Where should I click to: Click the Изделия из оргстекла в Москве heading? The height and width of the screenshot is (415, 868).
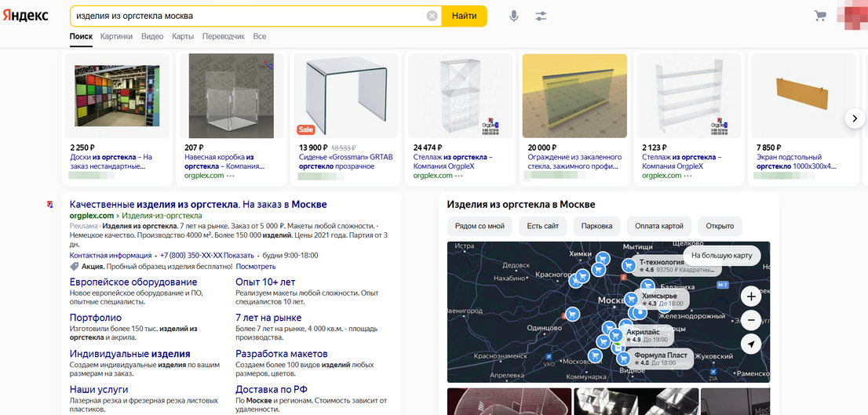pyautogui.click(x=521, y=205)
